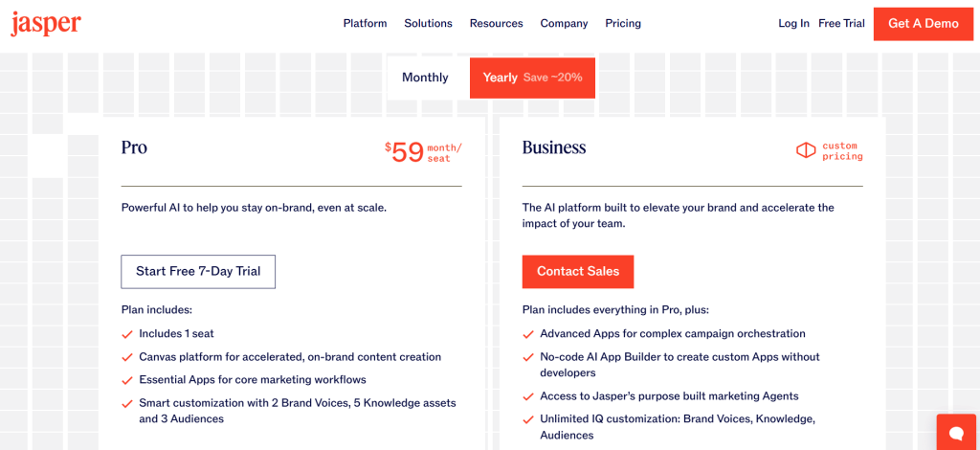Go to Pricing page
980x450 pixels.
pyautogui.click(x=623, y=24)
